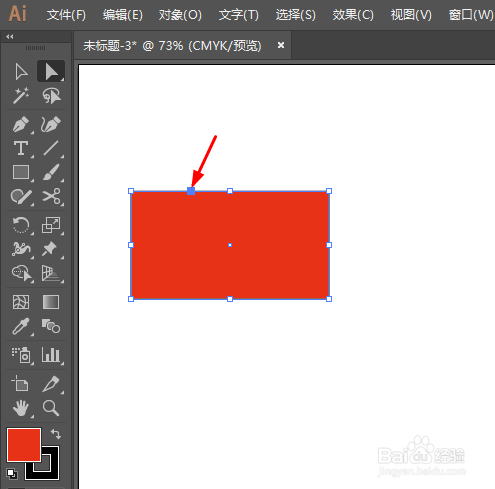Open the 效果(C) menu
Screen dimensions: 495x489
click(353, 15)
